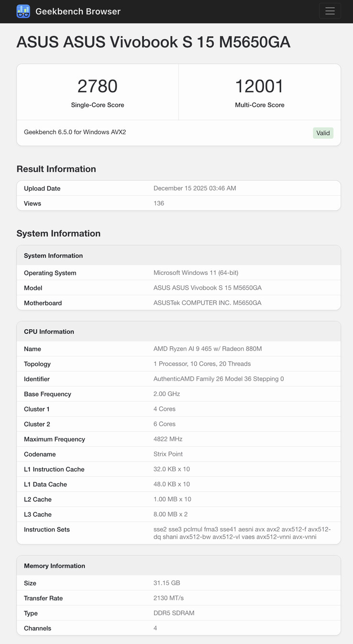
Task: Click the Multi-Core Score value 12001
Action: (x=259, y=86)
